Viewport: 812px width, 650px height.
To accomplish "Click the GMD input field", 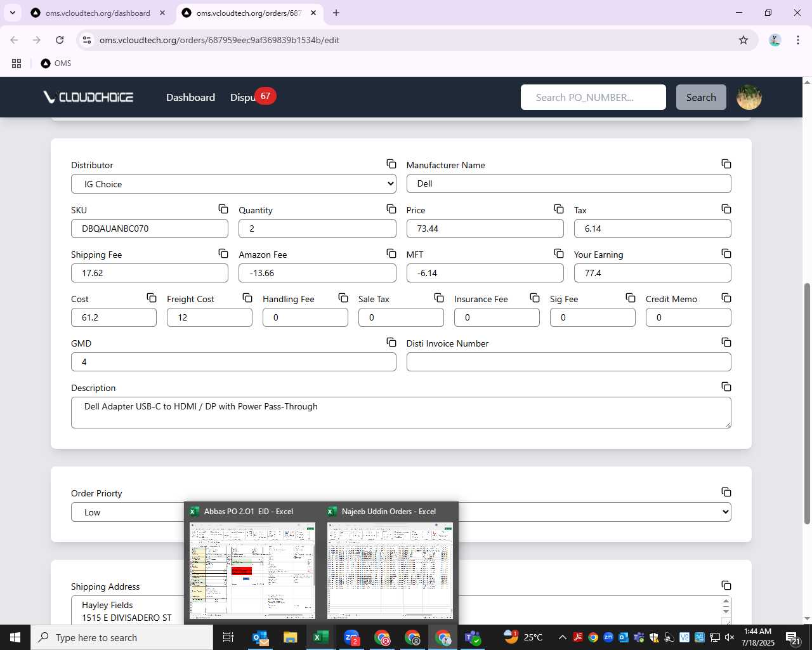I will click(x=233, y=362).
